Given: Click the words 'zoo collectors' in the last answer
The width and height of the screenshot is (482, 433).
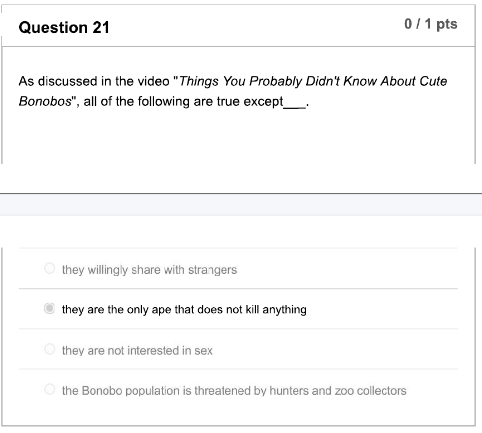Looking at the screenshot, I should (370, 391).
